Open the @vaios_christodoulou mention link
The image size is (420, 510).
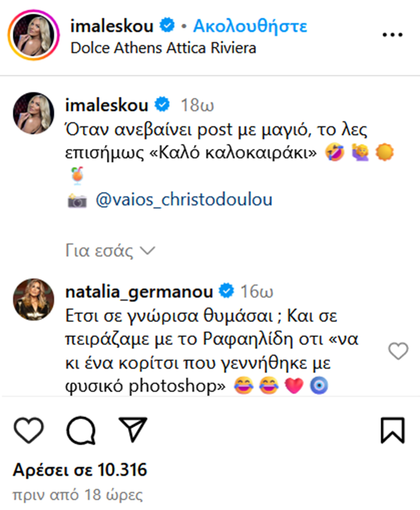[184, 200]
